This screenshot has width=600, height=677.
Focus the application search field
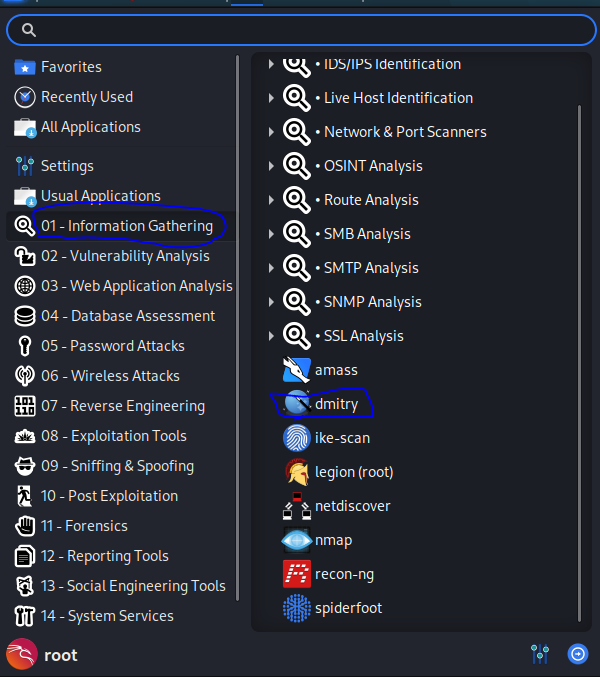click(x=301, y=30)
